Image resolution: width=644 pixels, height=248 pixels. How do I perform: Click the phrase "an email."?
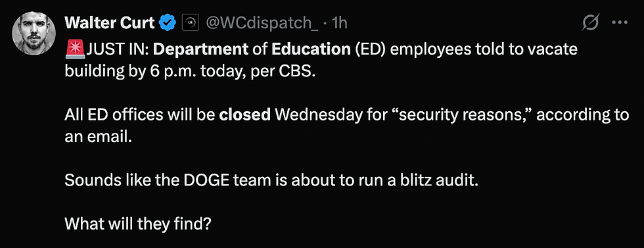(99, 137)
